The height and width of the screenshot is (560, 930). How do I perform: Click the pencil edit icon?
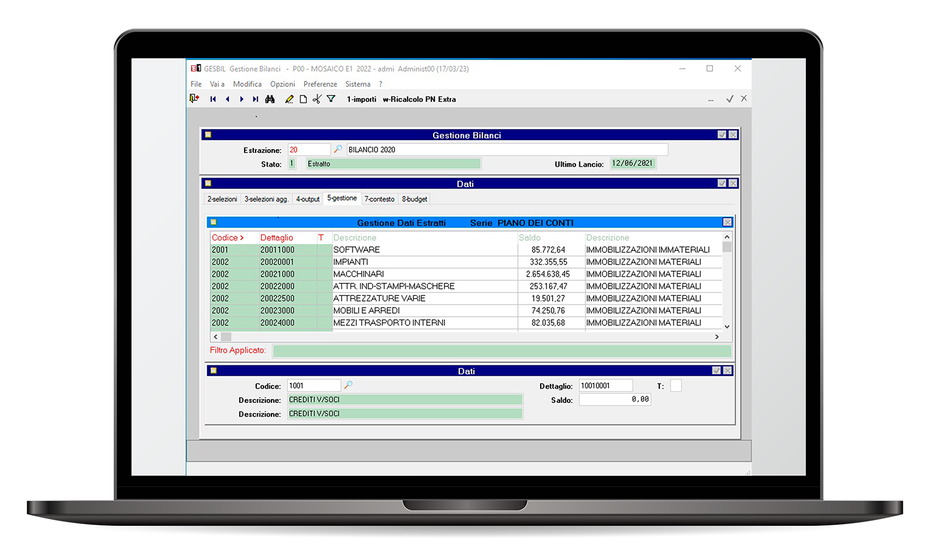pyautogui.click(x=289, y=99)
